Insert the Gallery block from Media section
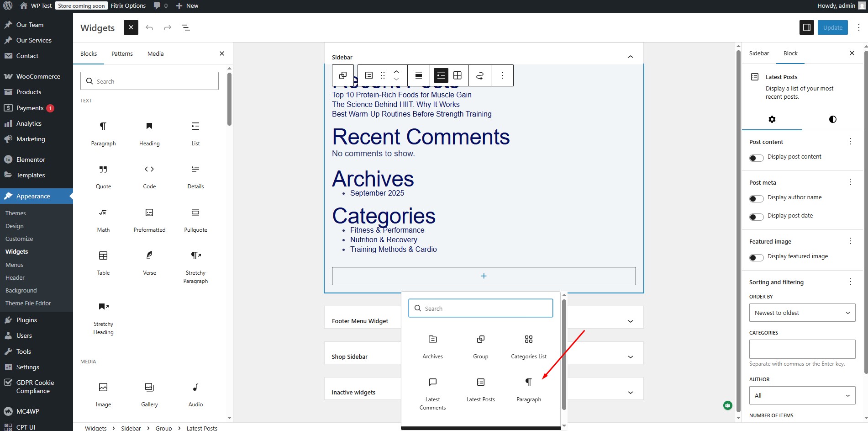The image size is (868, 431). click(149, 394)
